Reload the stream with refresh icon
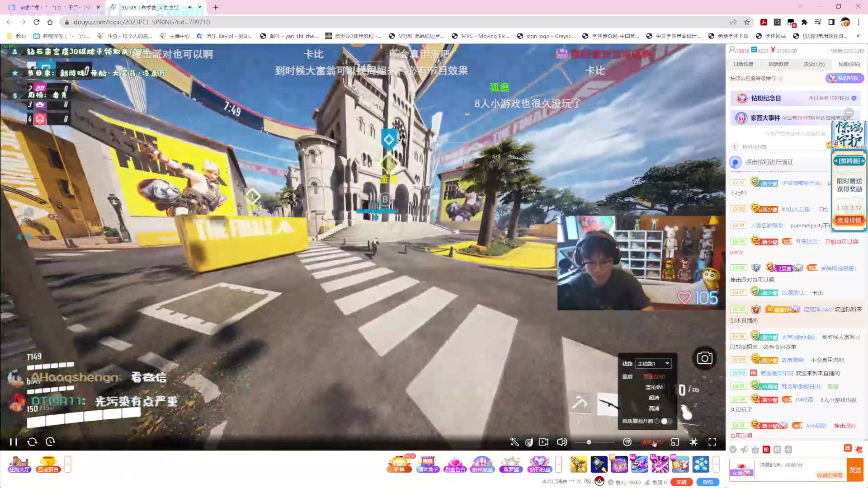The height and width of the screenshot is (488, 868). [32, 442]
